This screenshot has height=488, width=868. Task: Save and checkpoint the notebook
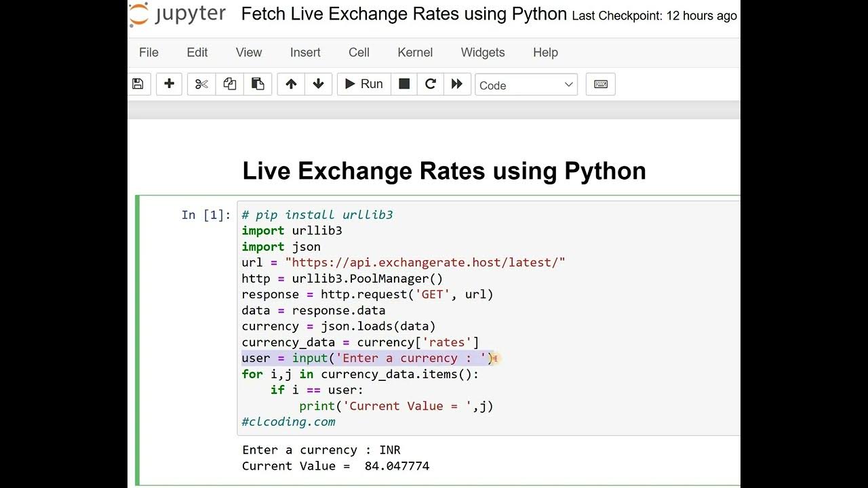point(138,84)
